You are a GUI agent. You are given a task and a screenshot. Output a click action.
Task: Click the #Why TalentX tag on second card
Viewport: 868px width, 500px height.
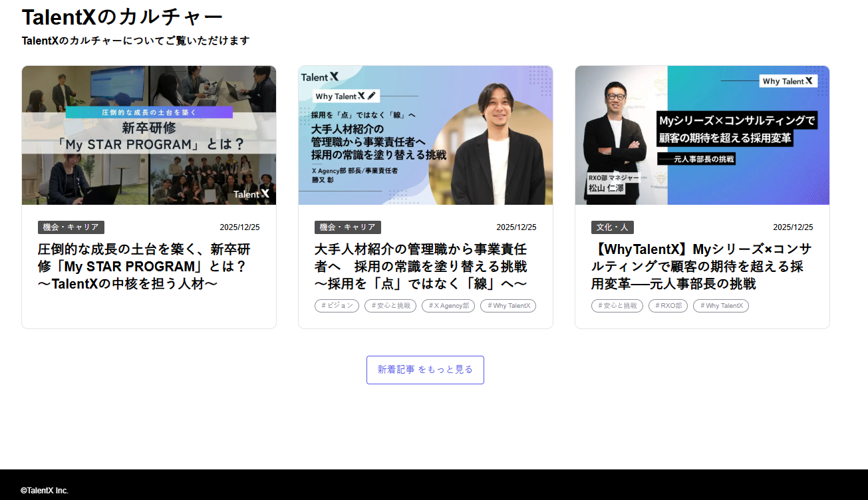coord(508,306)
